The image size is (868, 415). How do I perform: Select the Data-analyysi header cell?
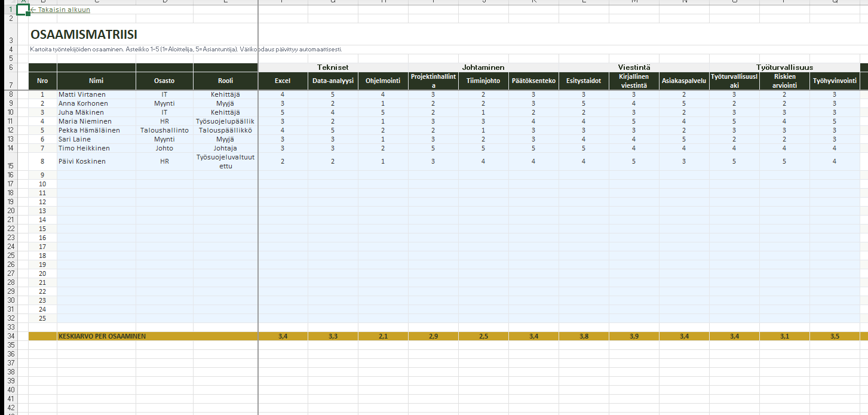click(x=333, y=81)
